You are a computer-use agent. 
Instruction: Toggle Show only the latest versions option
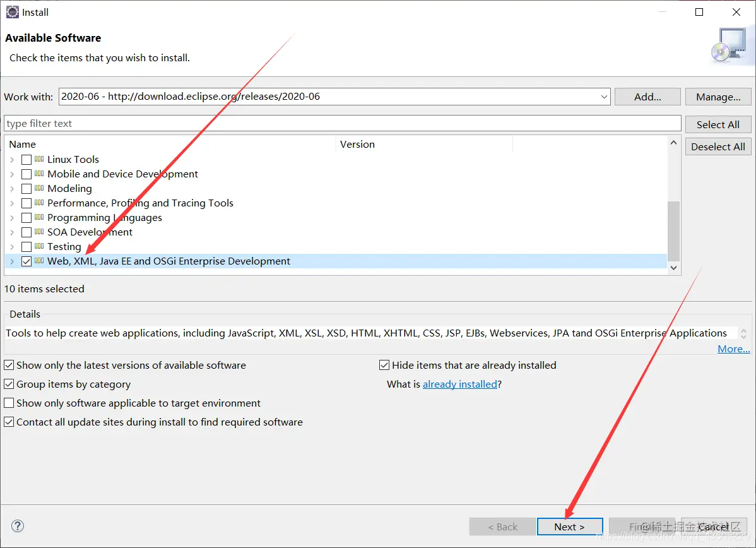click(x=9, y=365)
